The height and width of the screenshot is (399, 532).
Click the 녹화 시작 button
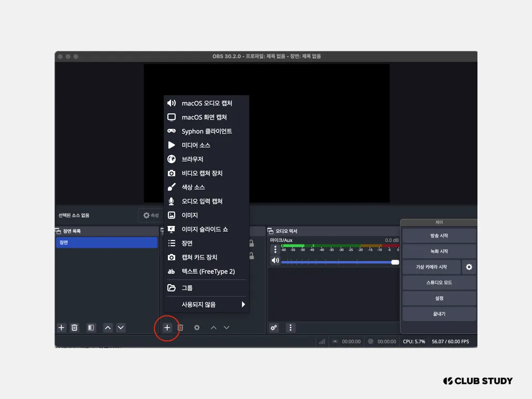[439, 251]
